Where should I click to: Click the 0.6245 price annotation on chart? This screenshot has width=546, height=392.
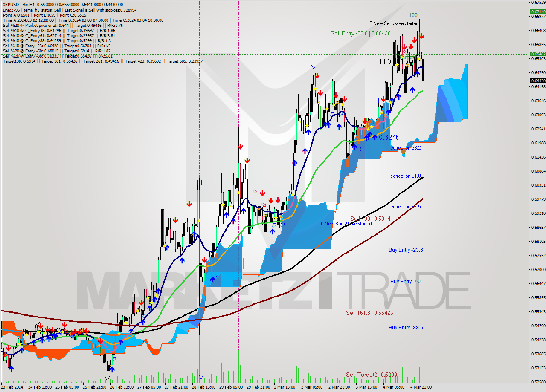pyautogui.click(x=389, y=137)
